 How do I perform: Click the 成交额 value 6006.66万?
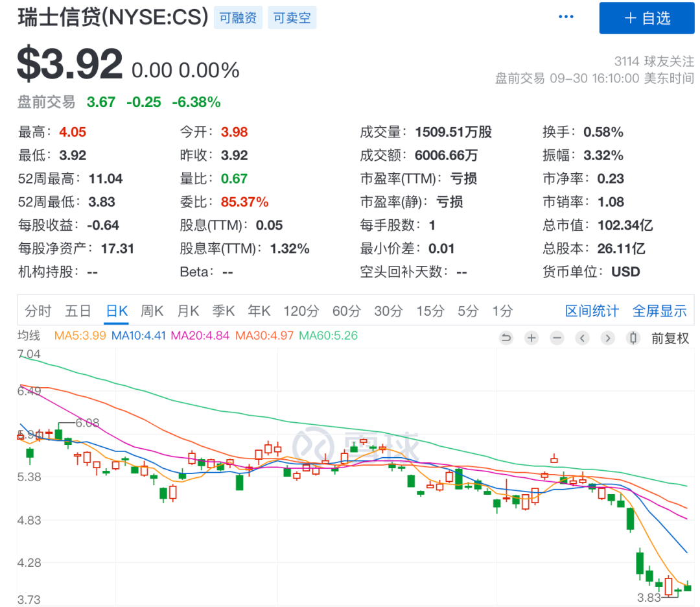pos(447,155)
